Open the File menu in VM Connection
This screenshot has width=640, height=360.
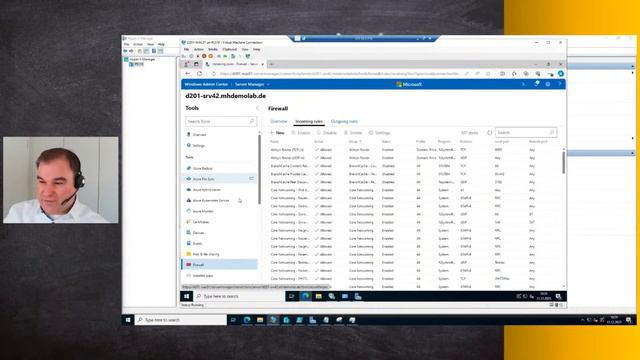coord(186,49)
